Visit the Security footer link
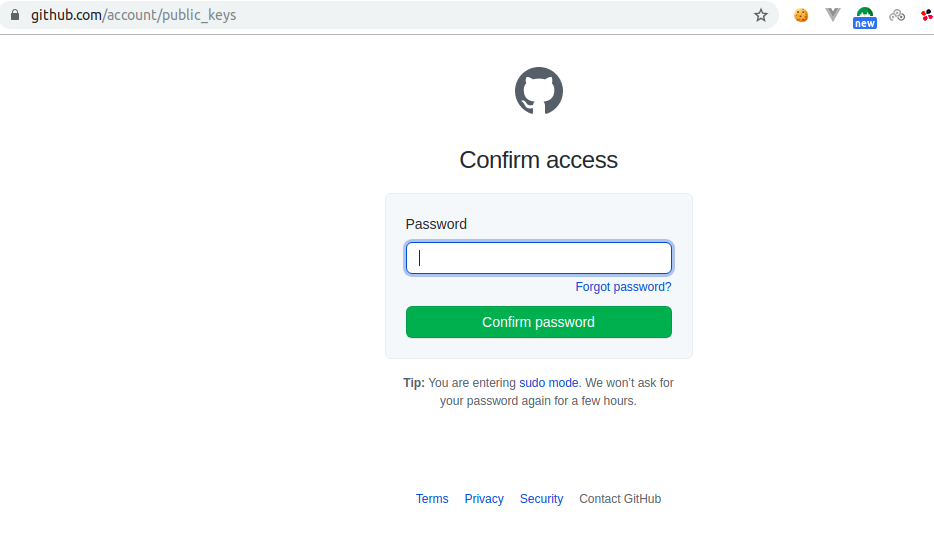The width and height of the screenshot is (934, 551). 541,499
